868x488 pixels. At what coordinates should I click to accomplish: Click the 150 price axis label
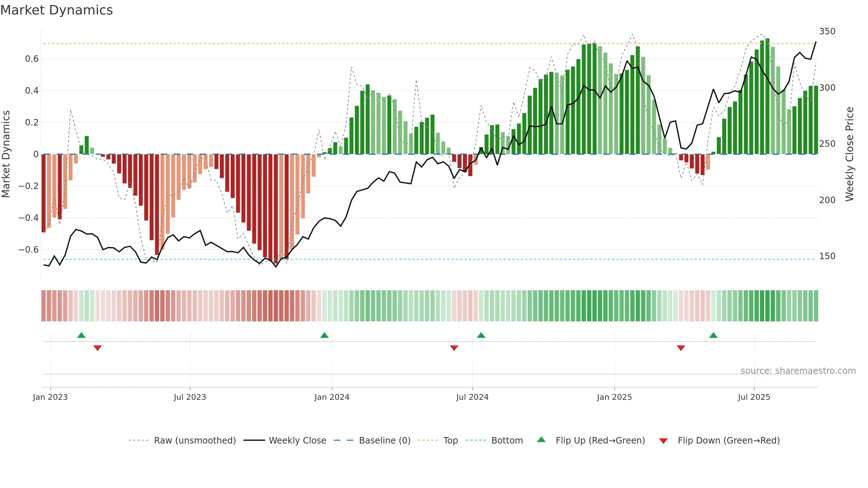[827, 256]
